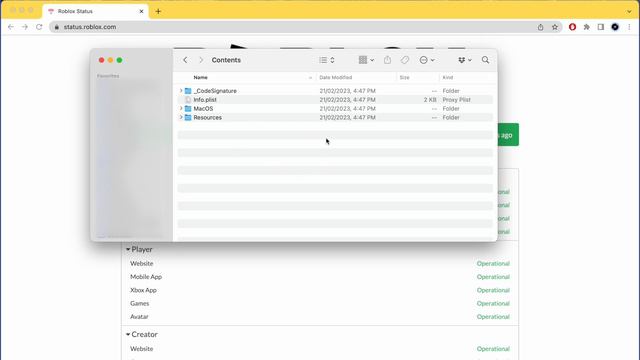This screenshot has height=360, width=640.
Task: Select the Info.plist file
Action: coord(205,100)
